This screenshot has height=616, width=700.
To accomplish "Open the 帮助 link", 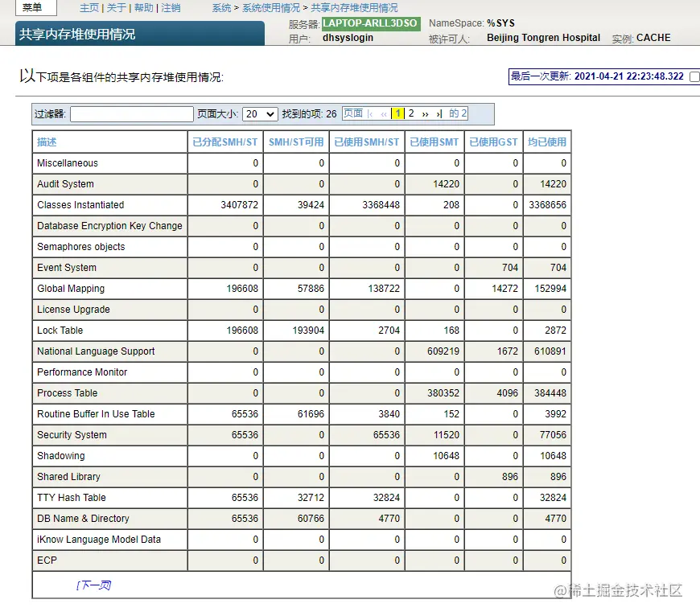I will pyautogui.click(x=144, y=8).
